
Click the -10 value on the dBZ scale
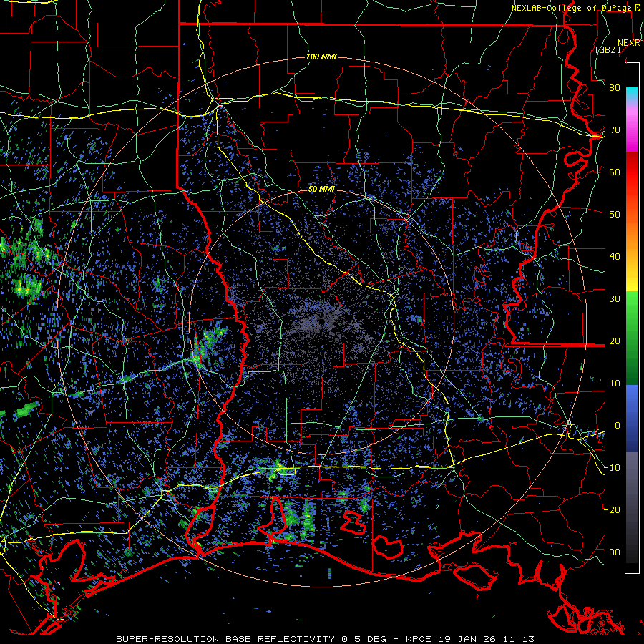click(x=612, y=468)
